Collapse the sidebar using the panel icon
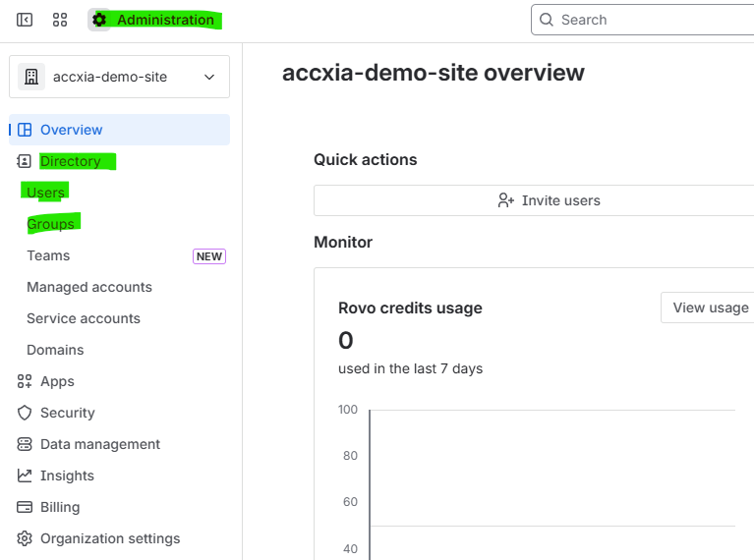Screen dimensions: 754x560 click(x=25, y=20)
